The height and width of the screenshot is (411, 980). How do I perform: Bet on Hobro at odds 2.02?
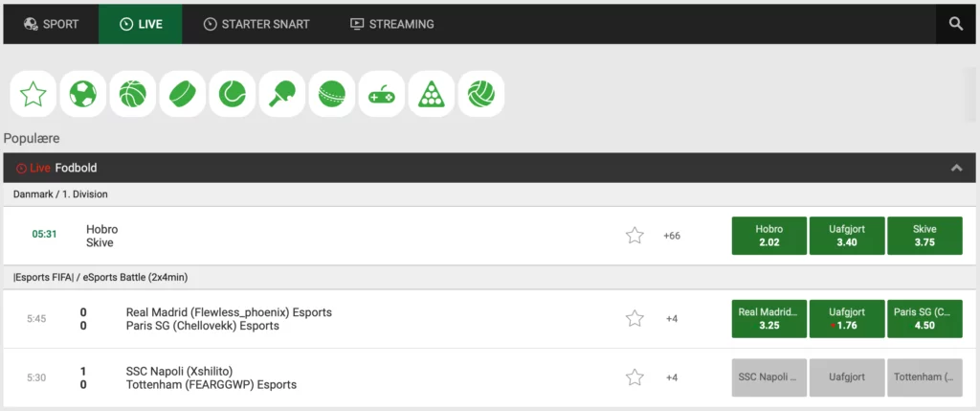(768, 236)
